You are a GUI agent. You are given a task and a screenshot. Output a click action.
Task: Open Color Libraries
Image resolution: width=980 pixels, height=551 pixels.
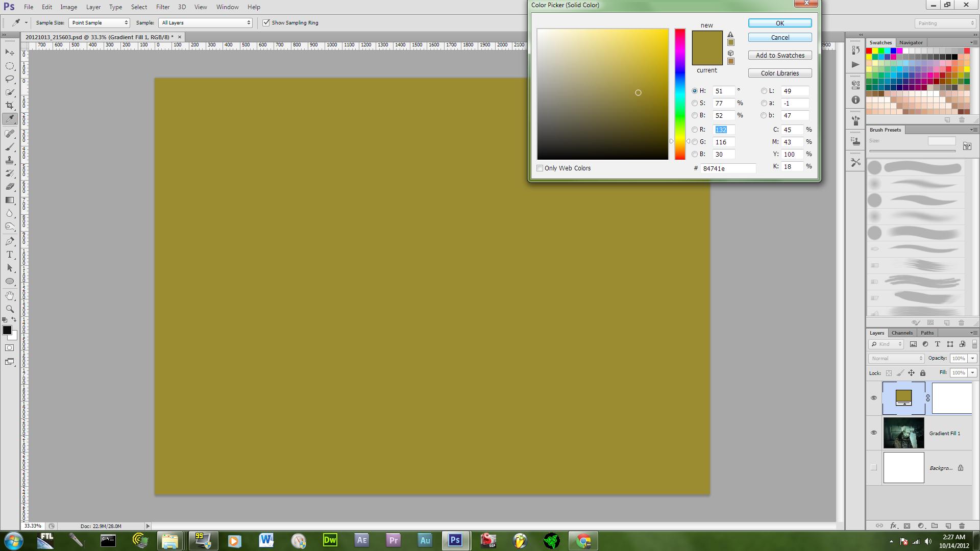(779, 73)
